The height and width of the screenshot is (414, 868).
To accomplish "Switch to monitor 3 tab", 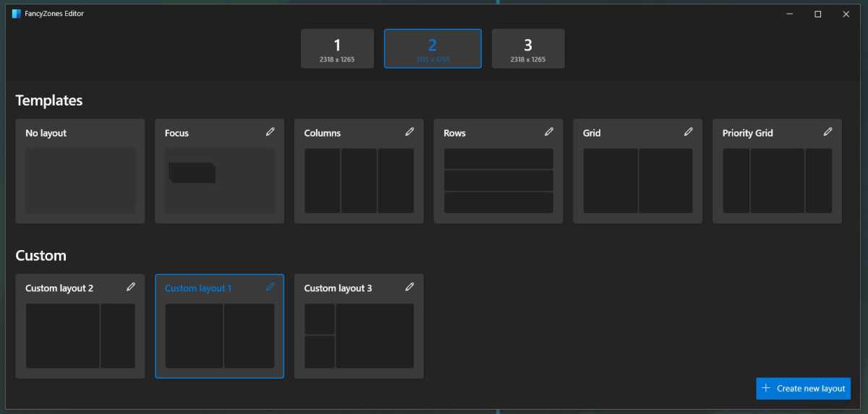I will (x=528, y=48).
